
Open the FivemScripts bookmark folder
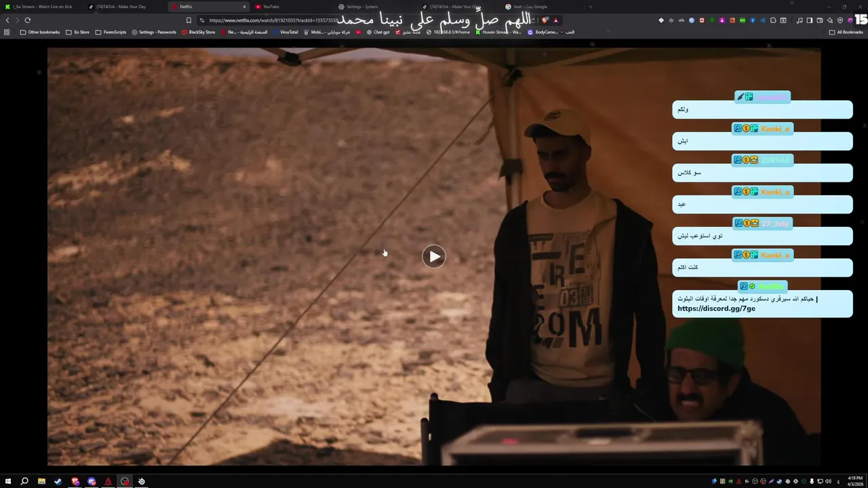click(x=111, y=32)
